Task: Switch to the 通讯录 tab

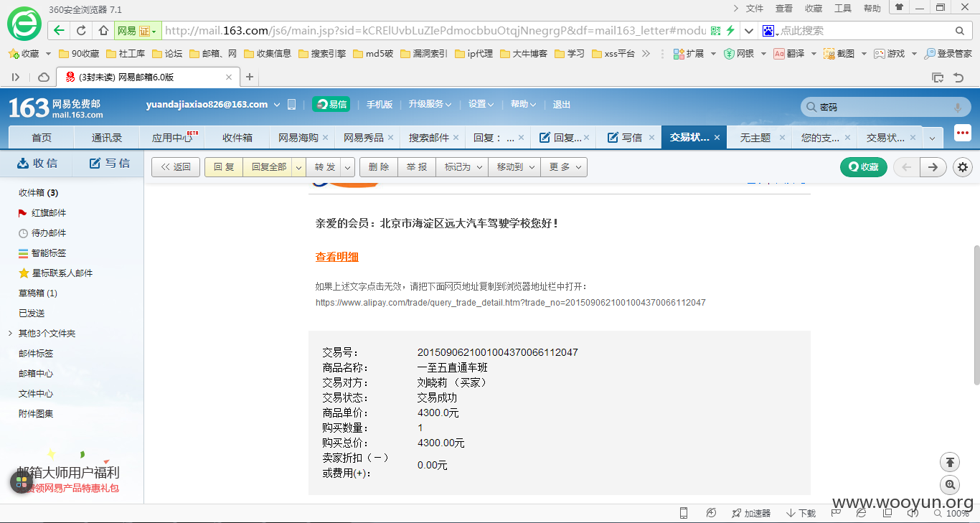Action: (107, 138)
